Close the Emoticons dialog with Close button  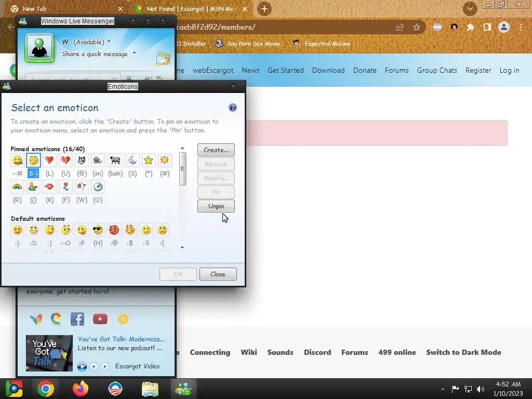[218, 274]
